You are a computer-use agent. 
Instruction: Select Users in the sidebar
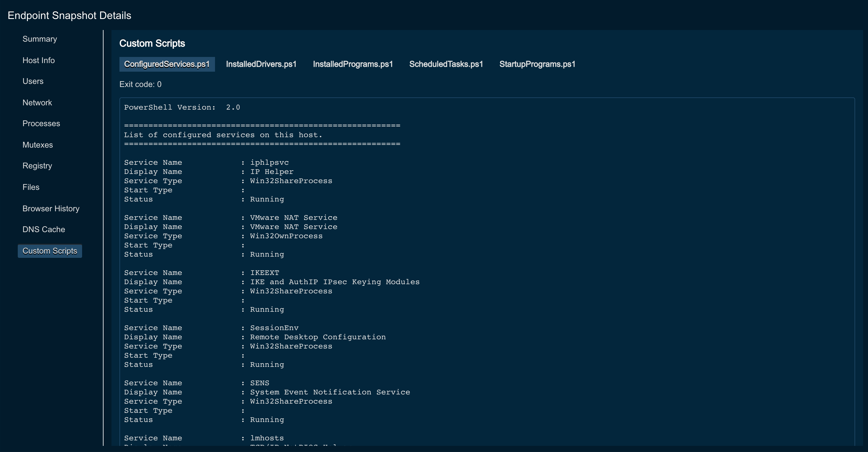click(33, 81)
